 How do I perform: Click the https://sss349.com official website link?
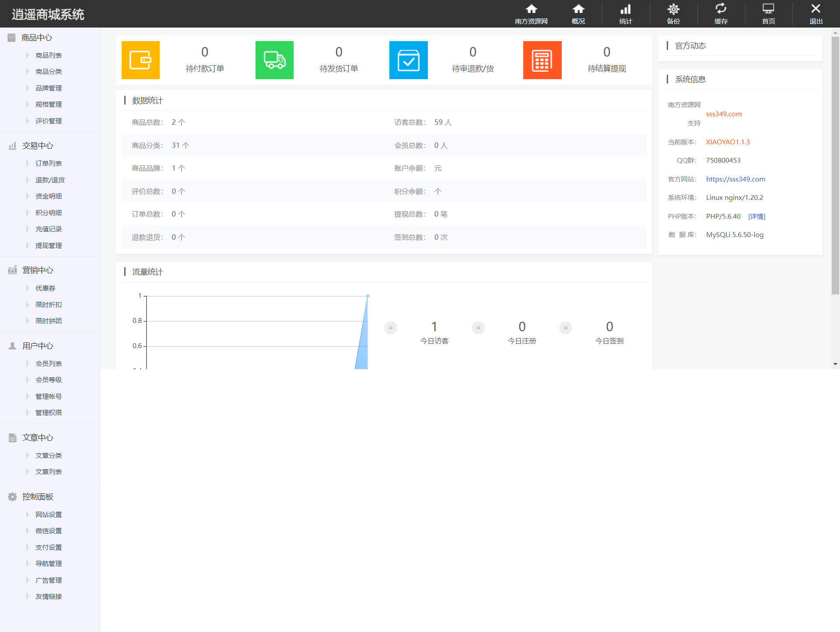[x=735, y=179]
